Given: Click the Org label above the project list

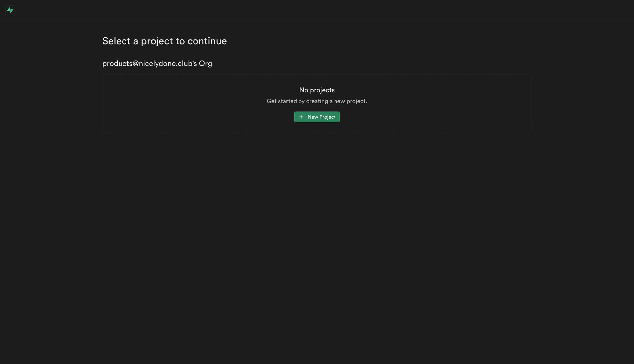Looking at the screenshot, I should pyautogui.click(x=157, y=63).
